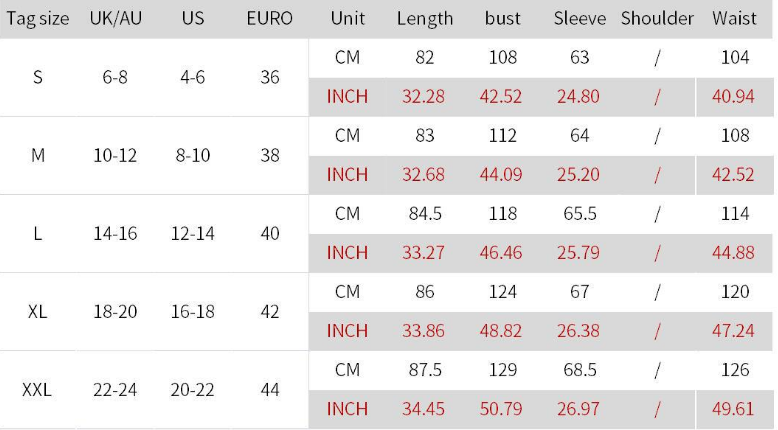The image size is (778, 430).
Task: Click the 84.5 length value
Action: click(425, 214)
